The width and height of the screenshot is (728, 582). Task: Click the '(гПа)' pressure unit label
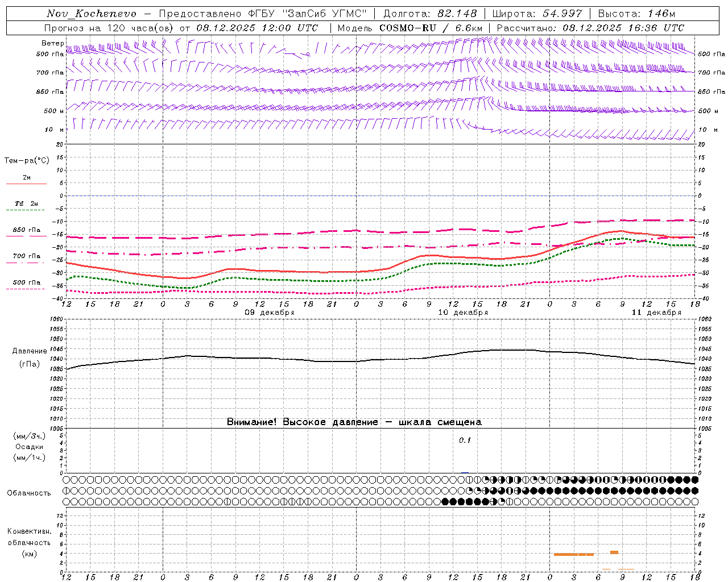pyautogui.click(x=29, y=364)
